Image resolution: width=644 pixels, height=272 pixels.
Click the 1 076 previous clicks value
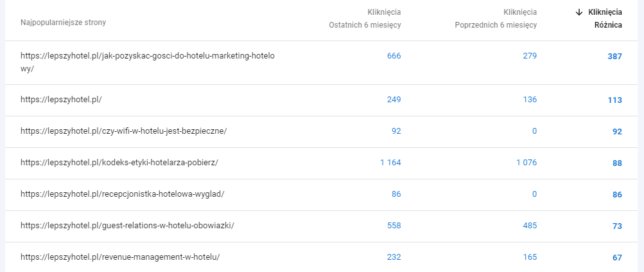pyautogui.click(x=526, y=163)
